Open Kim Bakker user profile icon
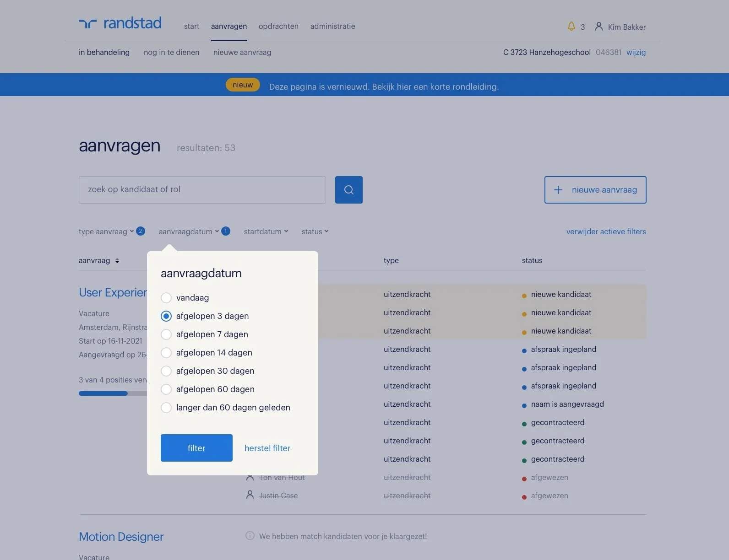Viewport: 729px width, 560px height. [598, 26]
